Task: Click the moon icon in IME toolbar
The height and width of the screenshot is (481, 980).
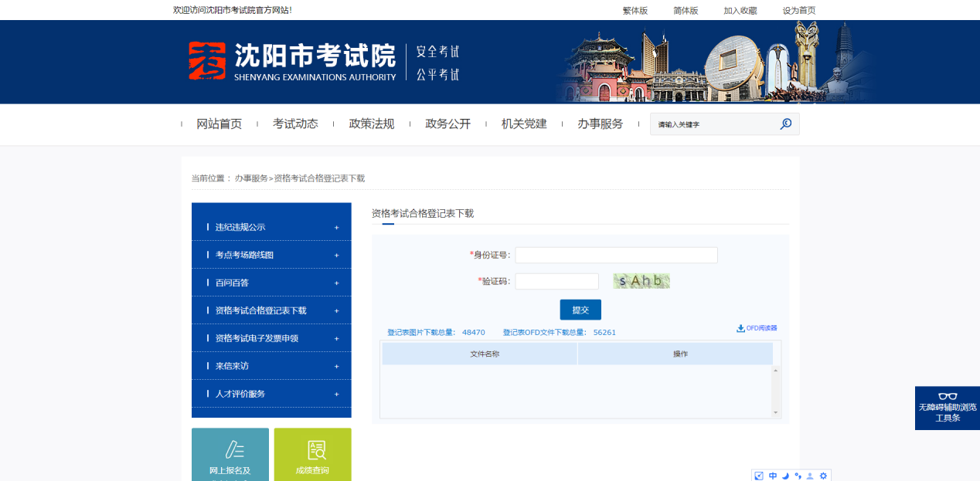Action: click(x=785, y=476)
